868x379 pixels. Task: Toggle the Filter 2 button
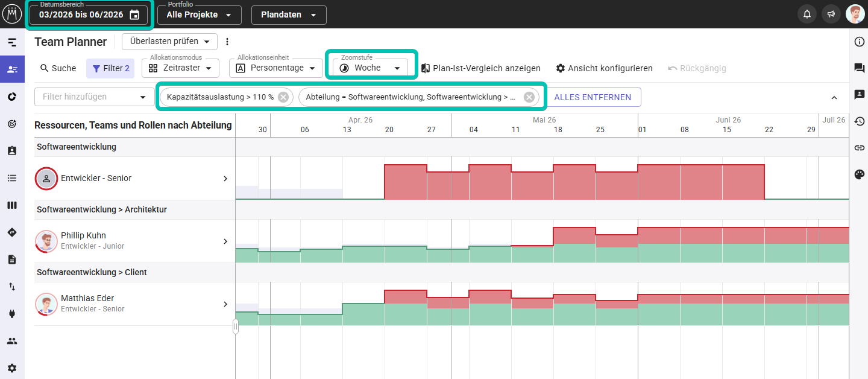(110, 68)
